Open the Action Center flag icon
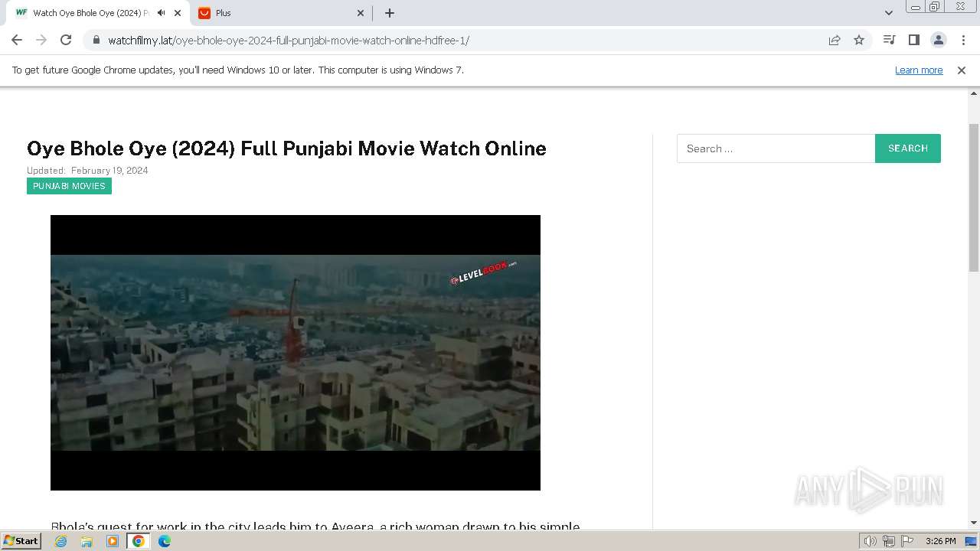 click(x=907, y=541)
